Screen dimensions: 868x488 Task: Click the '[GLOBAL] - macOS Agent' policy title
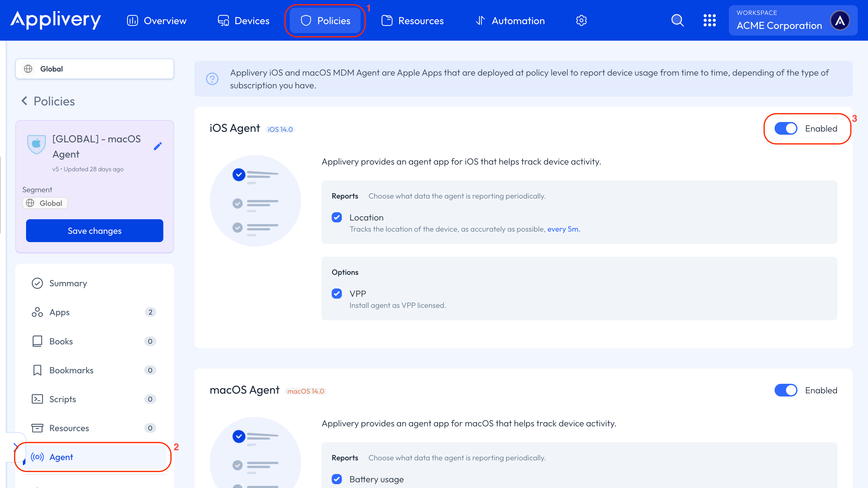tap(97, 146)
